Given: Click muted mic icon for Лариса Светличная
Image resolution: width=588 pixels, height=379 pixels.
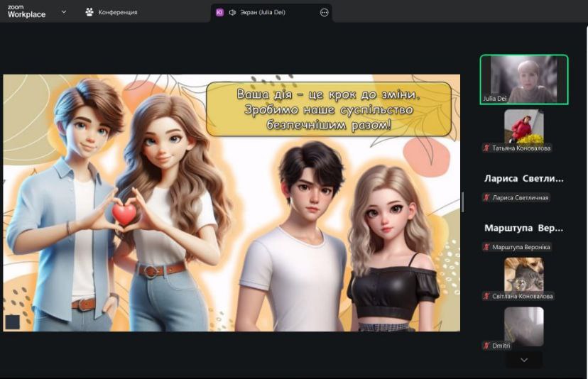Looking at the screenshot, I should [x=486, y=198].
